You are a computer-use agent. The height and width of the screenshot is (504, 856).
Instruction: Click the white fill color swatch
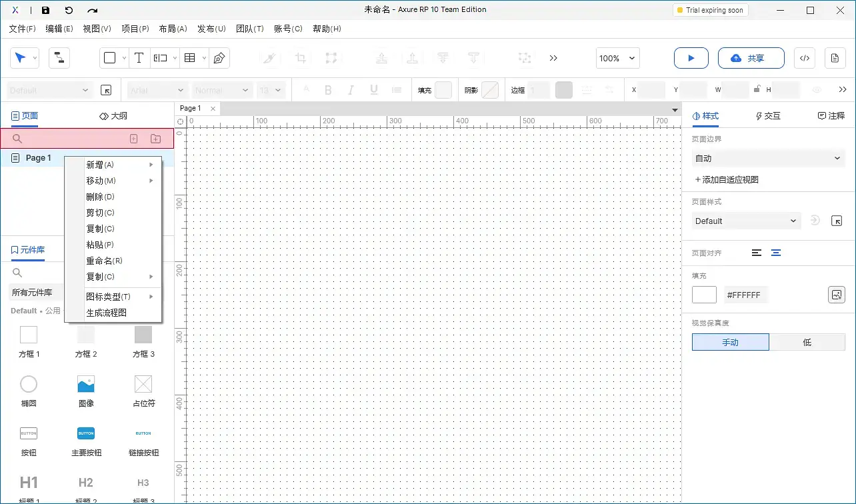(704, 294)
